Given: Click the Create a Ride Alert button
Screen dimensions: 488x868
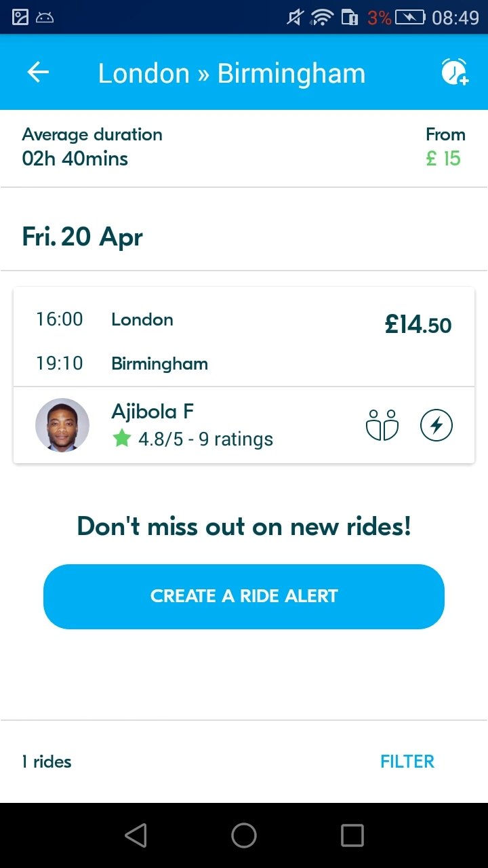Looking at the screenshot, I should [x=244, y=596].
